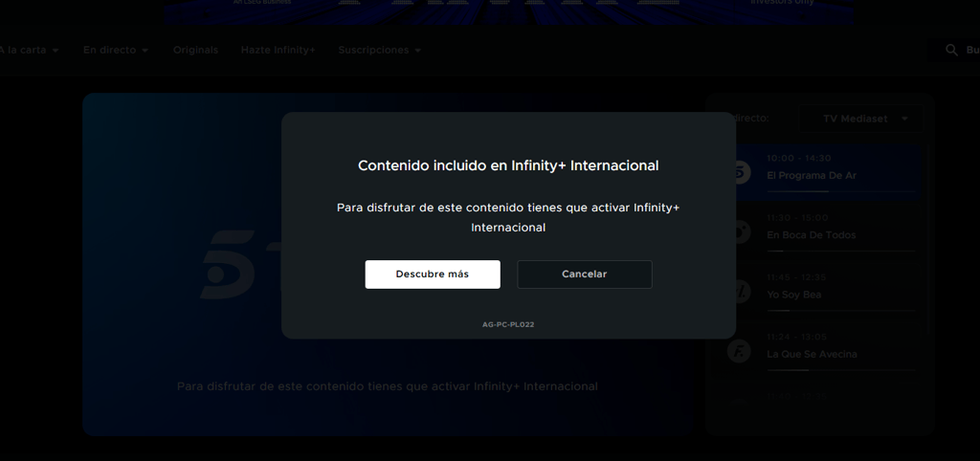Click progress bar under Yo Soy Bea
The image size is (980, 461).
coord(841,311)
